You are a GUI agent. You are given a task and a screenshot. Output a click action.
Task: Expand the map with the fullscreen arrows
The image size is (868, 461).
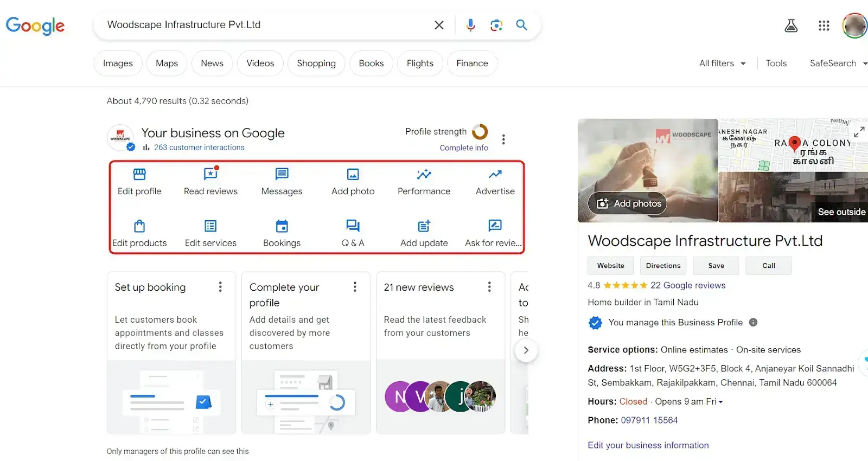pos(859,131)
